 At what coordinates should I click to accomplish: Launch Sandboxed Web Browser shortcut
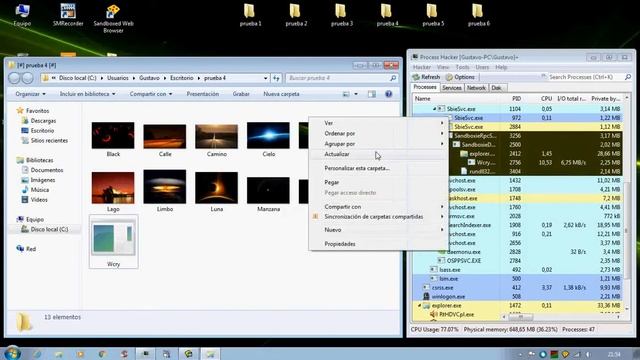point(113,18)
